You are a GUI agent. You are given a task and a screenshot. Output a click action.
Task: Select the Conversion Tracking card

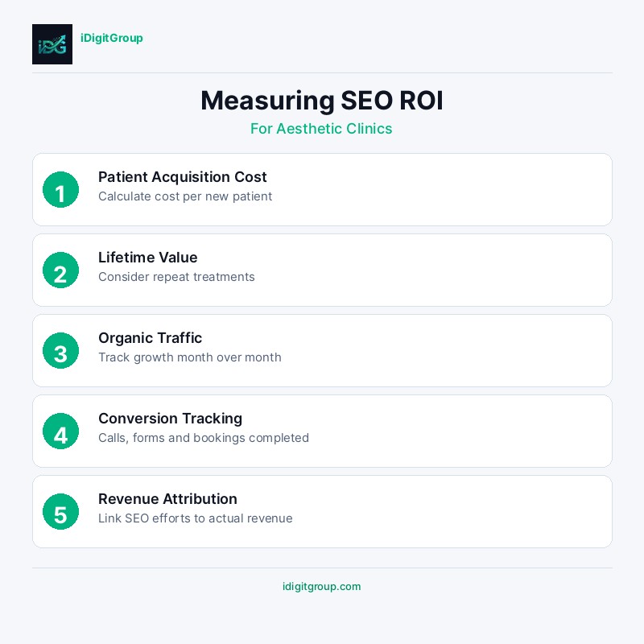tap(322, 431)
